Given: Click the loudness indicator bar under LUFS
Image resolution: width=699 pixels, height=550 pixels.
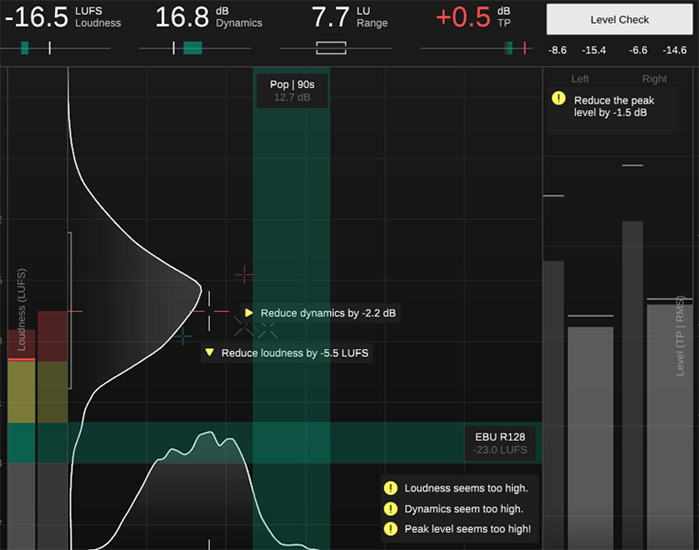Looking at the screenshot, I should tap(40, 47).
